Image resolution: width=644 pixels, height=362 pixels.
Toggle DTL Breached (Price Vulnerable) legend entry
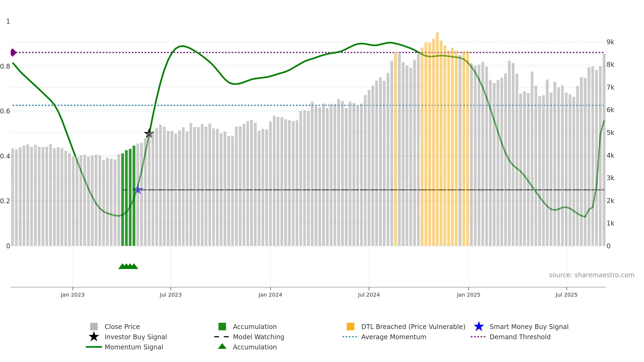coord(406,327)
